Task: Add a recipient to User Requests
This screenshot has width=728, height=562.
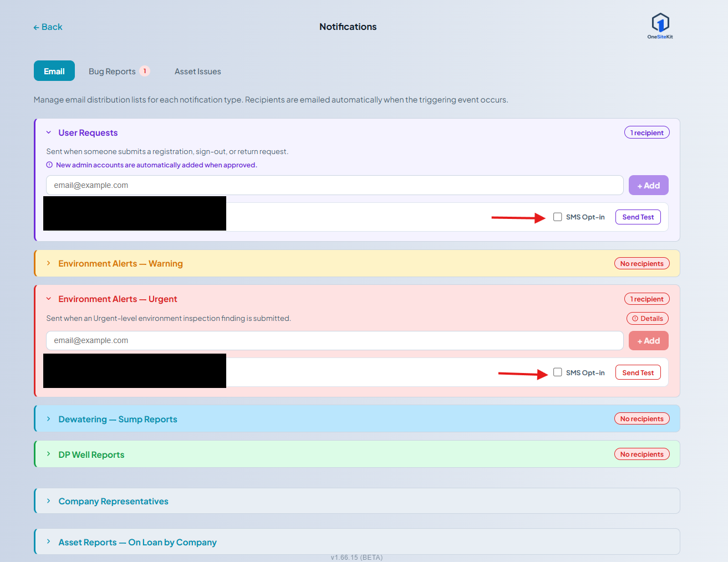Action: pyautogui.click(x=649, y=186)
